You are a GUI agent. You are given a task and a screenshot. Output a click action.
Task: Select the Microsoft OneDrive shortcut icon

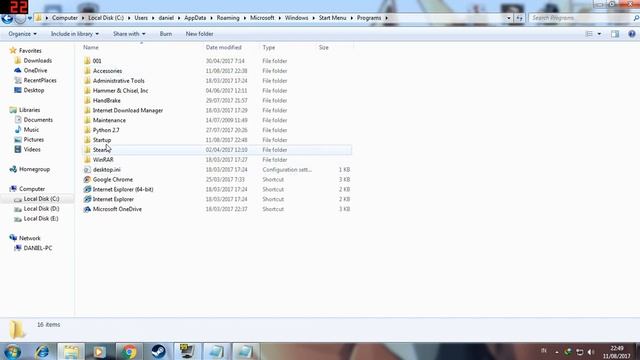[87, 209]
